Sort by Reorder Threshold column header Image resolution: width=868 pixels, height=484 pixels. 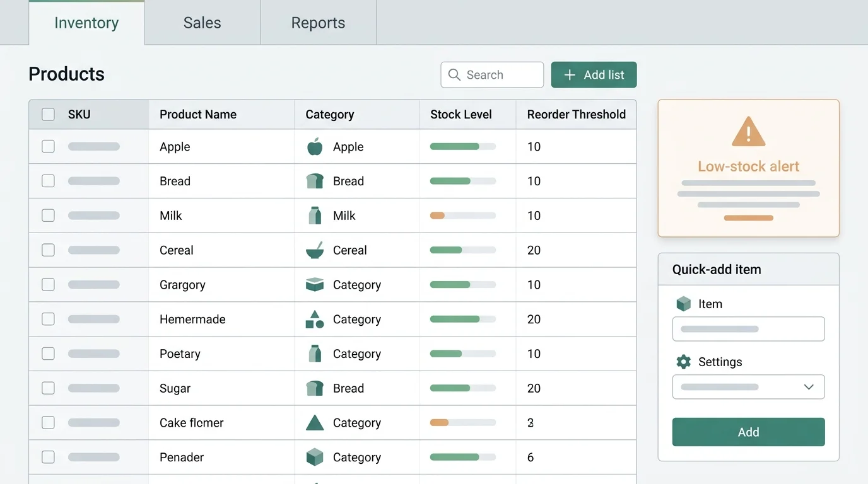click(x=577, y=115)
